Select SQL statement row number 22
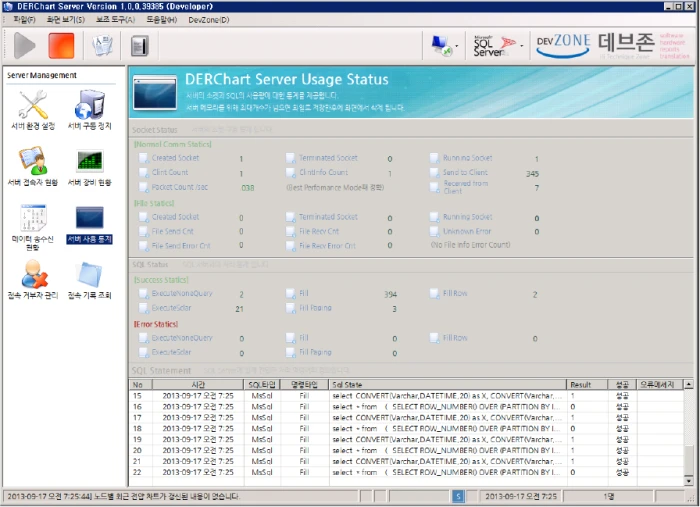This screenshot has width=700, height=507. pyautogui.click(x=406, y=472)
